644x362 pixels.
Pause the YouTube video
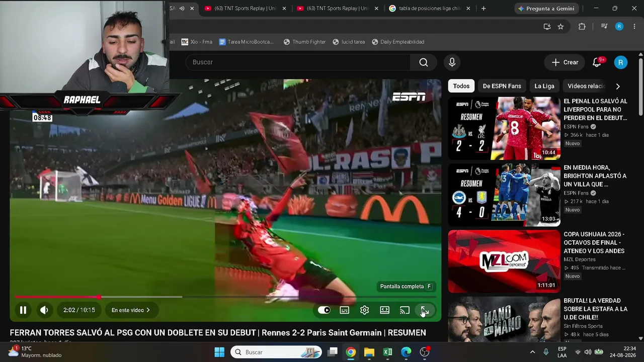click(23, 310)
